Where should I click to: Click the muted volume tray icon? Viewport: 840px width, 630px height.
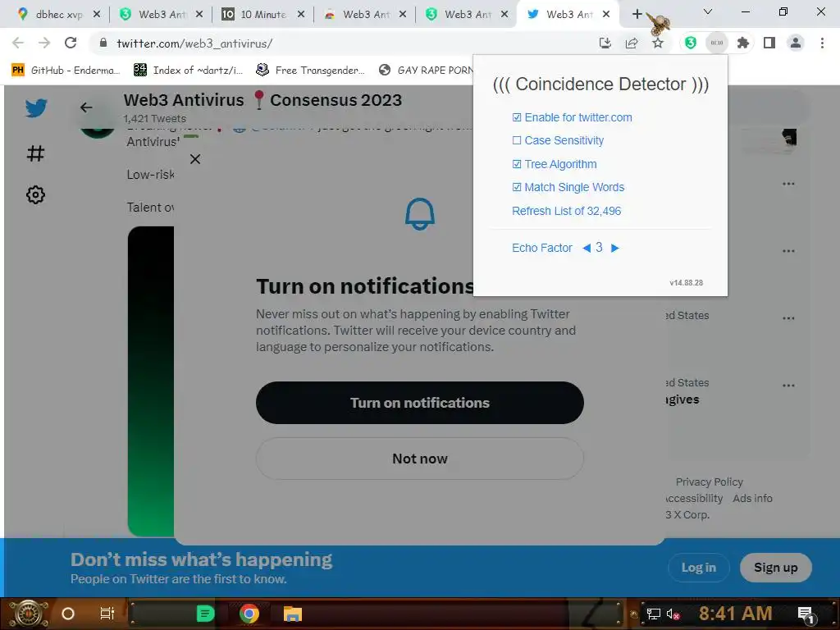(673, 614)
